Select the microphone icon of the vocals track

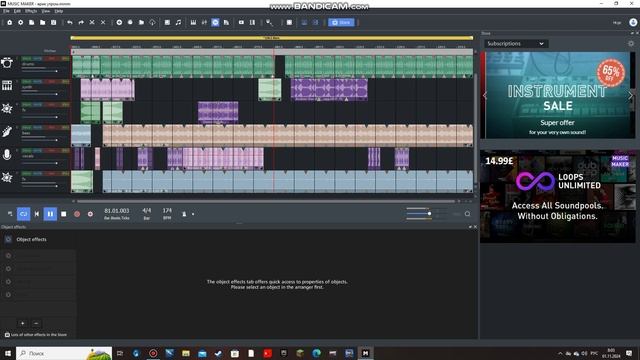point(7,155)
